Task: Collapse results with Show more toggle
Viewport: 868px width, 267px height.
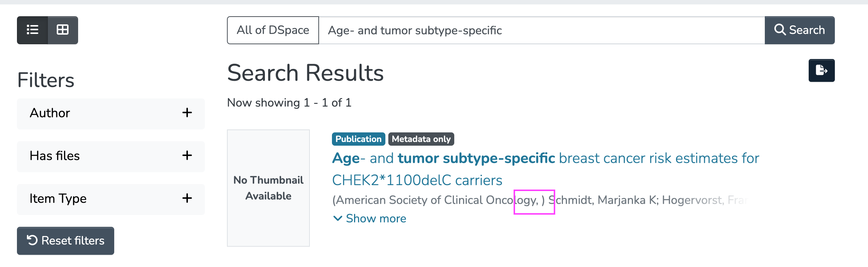Action: click(x=375, y=218)
